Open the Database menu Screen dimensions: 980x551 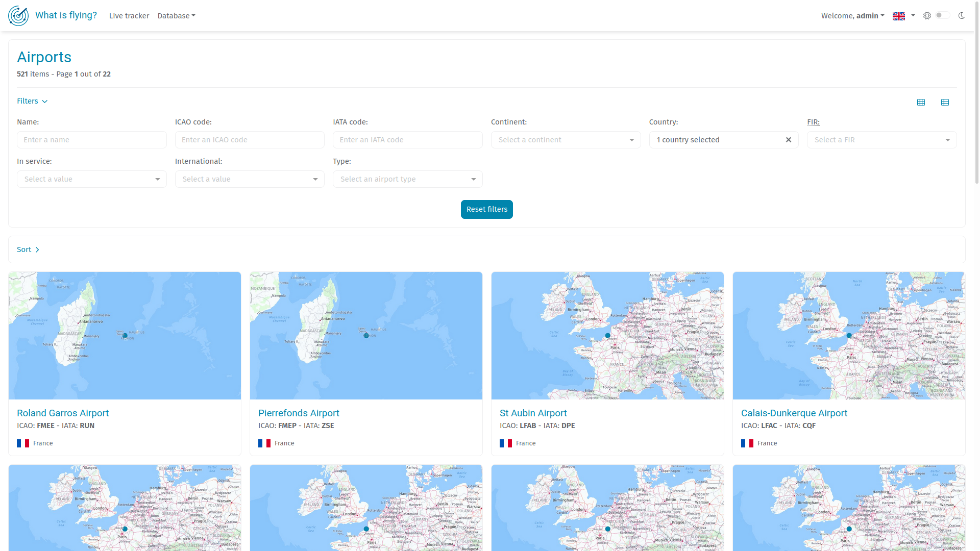point(176,16)
